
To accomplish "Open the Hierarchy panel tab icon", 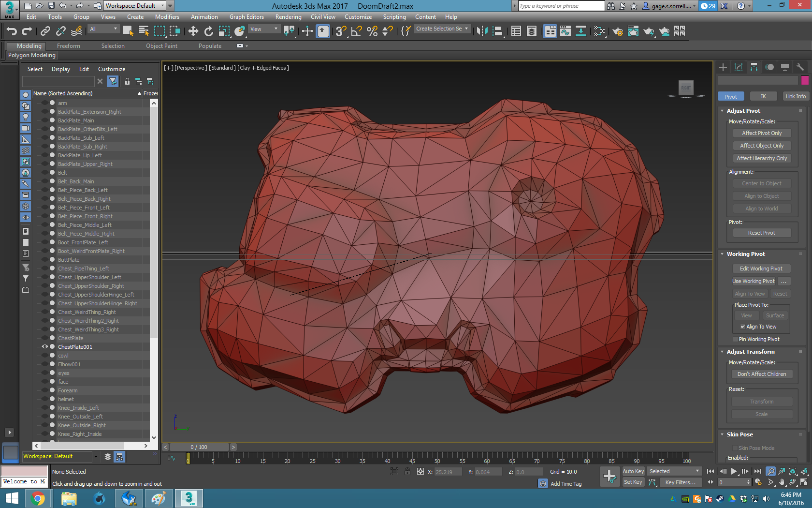I will 754,67.
